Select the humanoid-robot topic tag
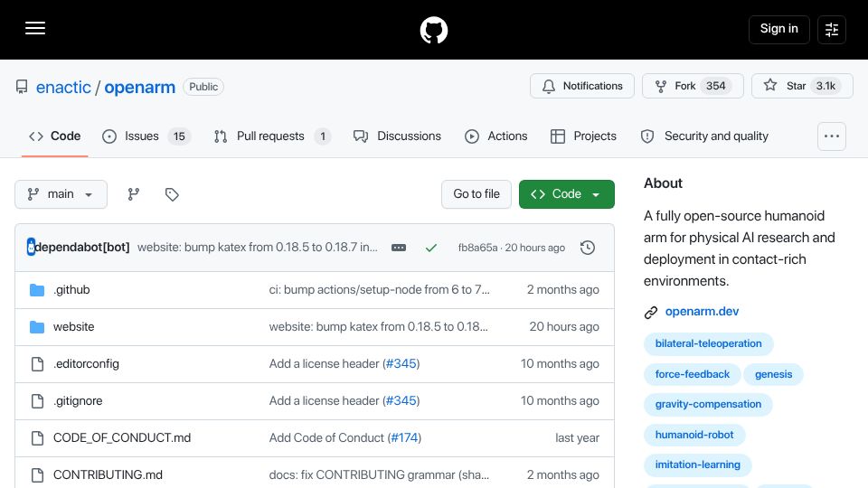 694,435
